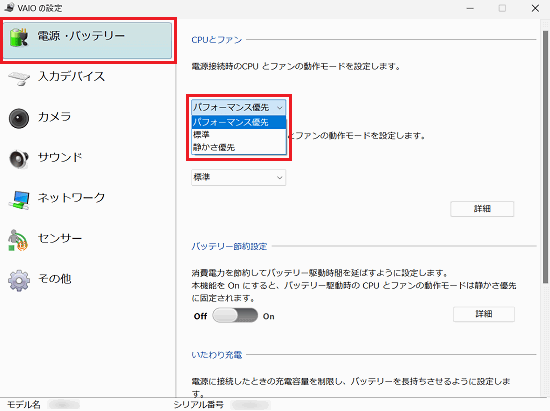
Task: Click the センサー person icon
Action: tap(18, 240)
